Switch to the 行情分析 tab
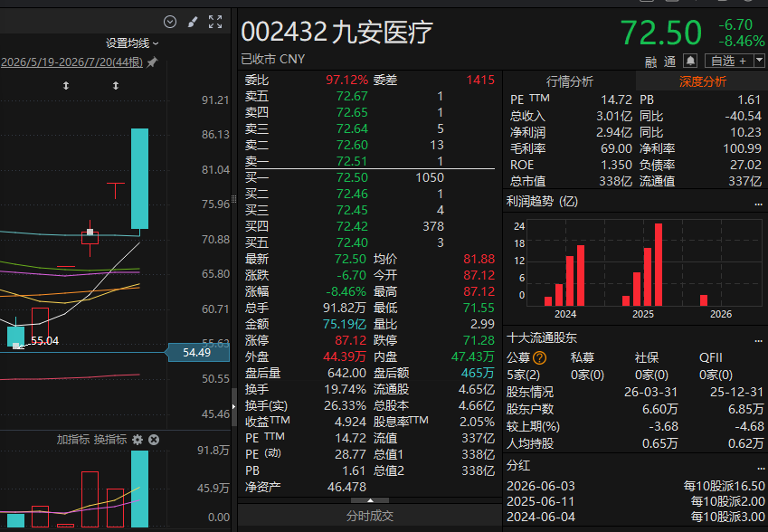 (x=570, y=81)
